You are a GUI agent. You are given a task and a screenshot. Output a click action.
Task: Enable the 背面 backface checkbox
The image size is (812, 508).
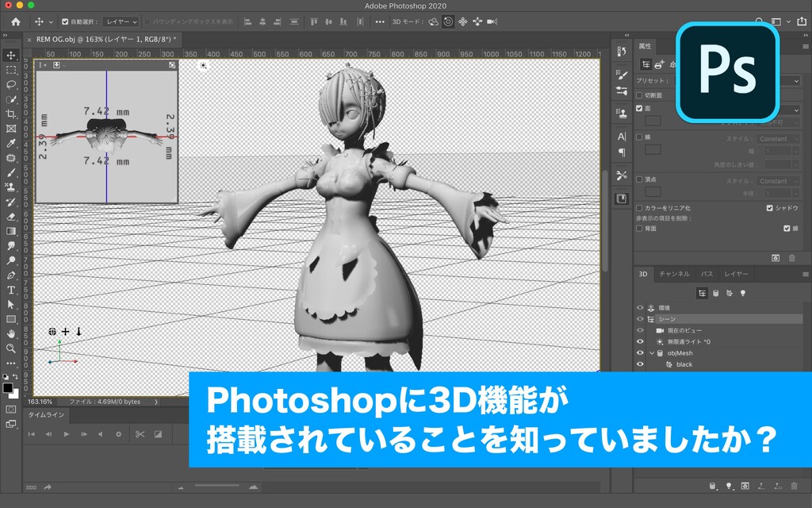(639, 229)
